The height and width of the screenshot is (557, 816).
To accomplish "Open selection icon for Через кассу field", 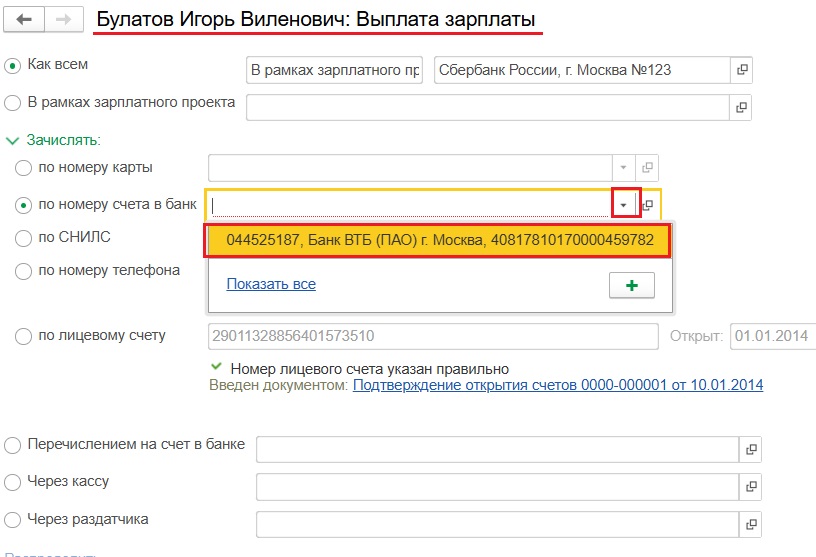I will click(750, 487).
